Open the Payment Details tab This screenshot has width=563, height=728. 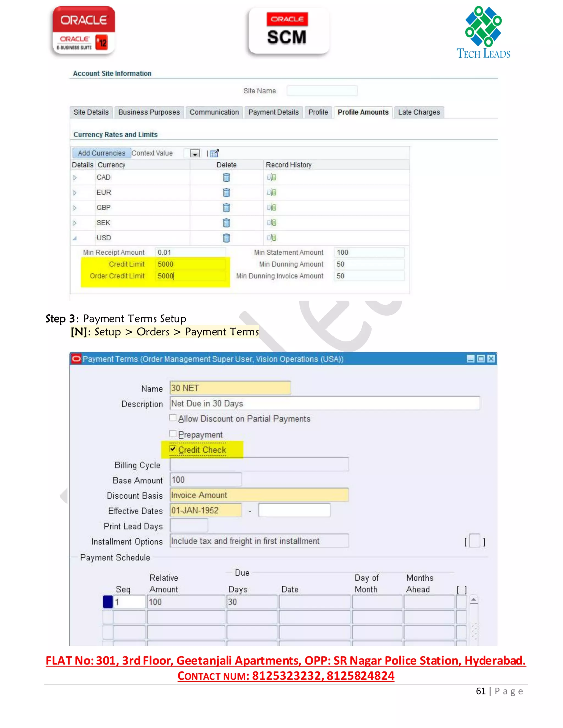(x=273, y=112)
